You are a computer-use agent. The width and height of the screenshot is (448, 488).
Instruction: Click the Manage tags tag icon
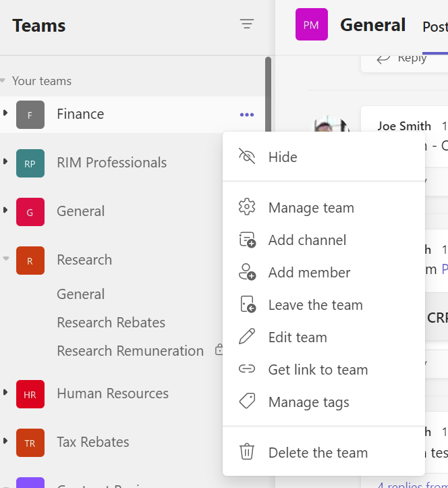pyautogui.click(x=247, y=400)
